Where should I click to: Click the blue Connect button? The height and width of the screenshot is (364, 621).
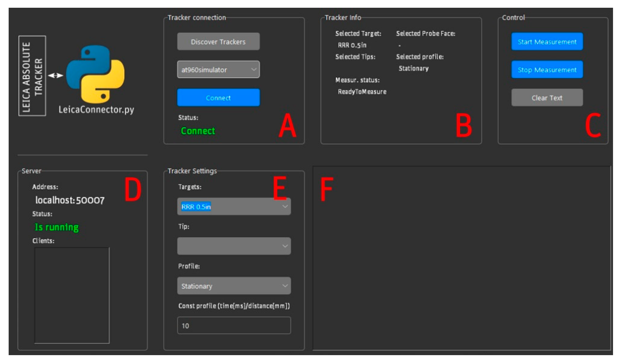click(218, 98)
